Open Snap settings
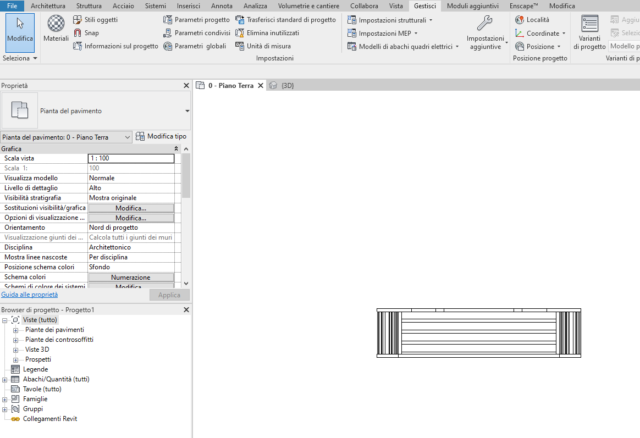The image size is (640, 438). [x=87, y=33]
